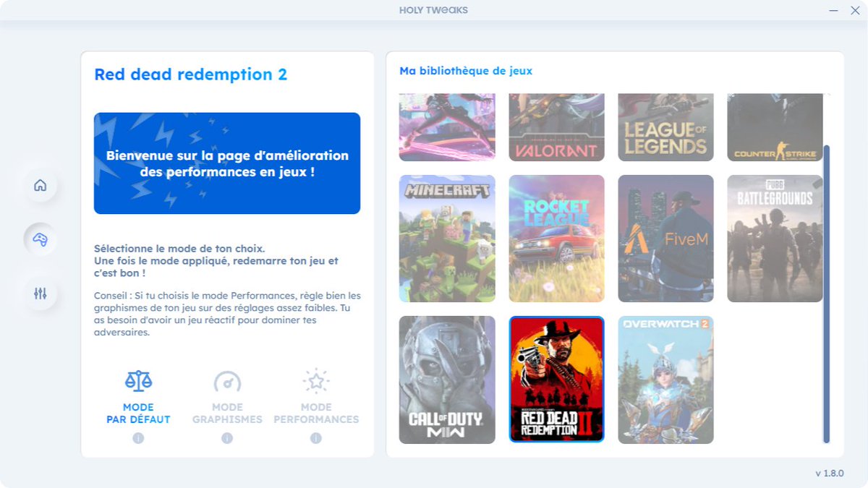This screenshot has width=868, height=488.
Task: Open the info icon under Mode graphismes
Action: click(226, 437)
